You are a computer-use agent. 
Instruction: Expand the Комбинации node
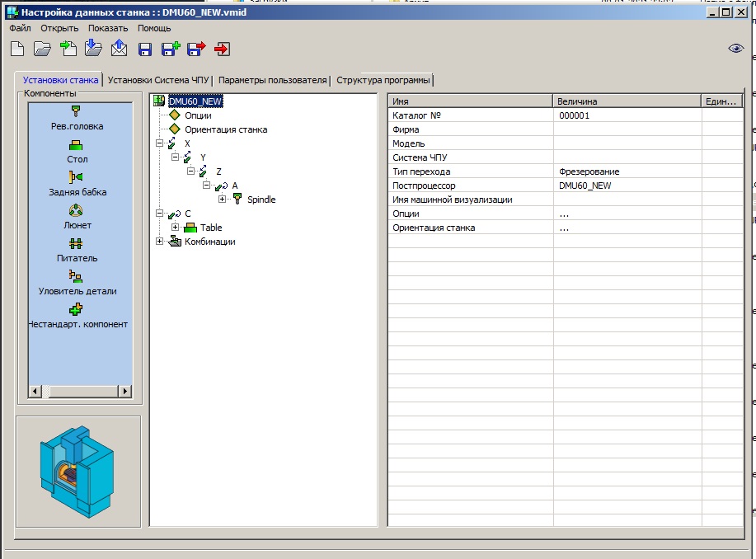160,241
